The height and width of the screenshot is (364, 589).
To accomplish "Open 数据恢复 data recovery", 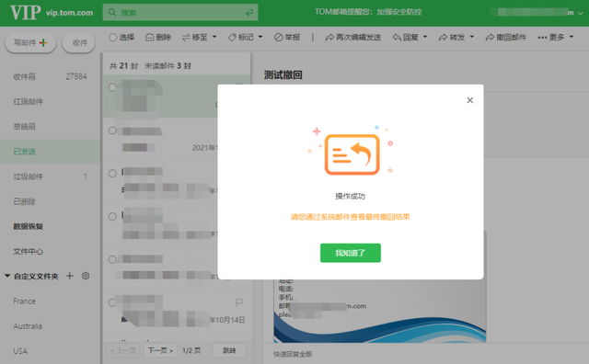I will (x=29, y=226).
